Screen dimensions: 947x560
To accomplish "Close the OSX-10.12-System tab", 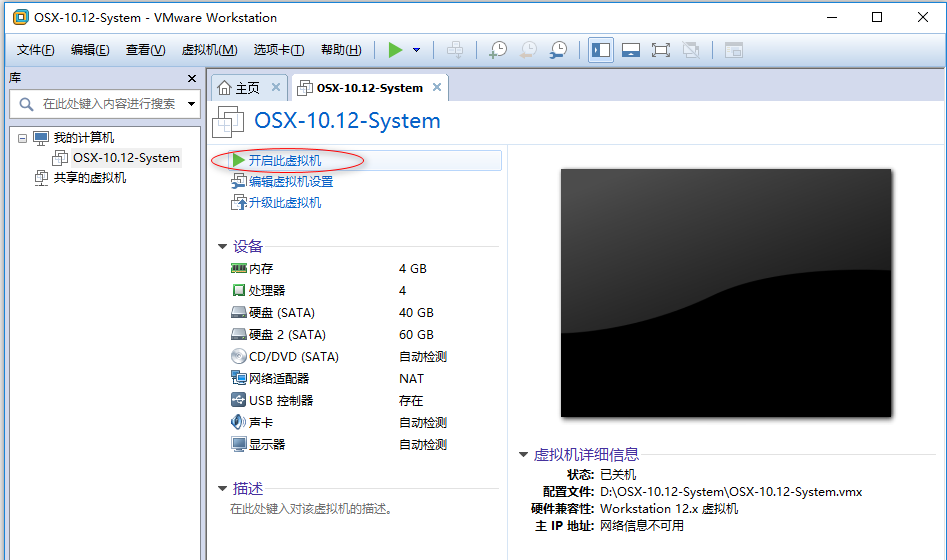I will click(436, 88).
